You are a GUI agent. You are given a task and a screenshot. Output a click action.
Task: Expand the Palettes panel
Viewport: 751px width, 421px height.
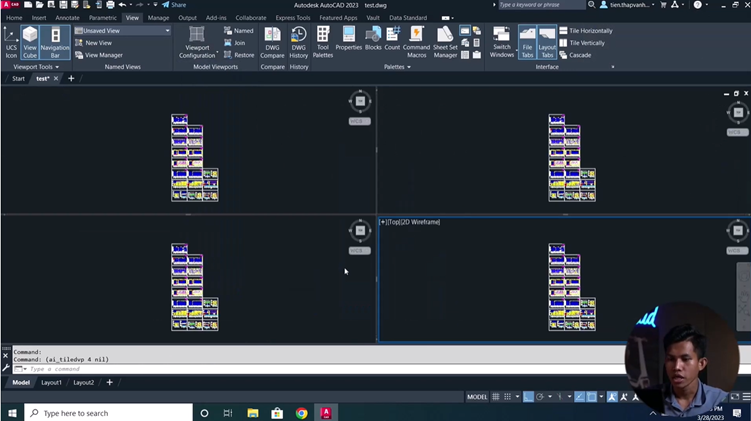point(397,67)
